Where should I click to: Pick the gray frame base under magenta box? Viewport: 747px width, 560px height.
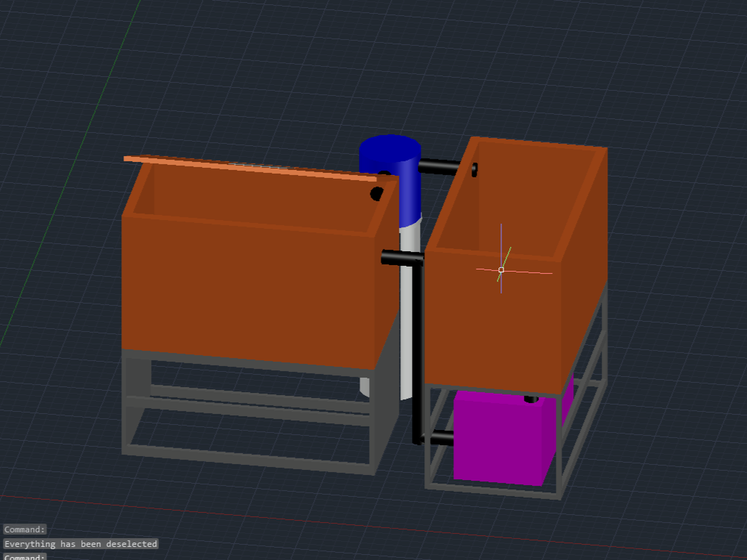(492, 490)
